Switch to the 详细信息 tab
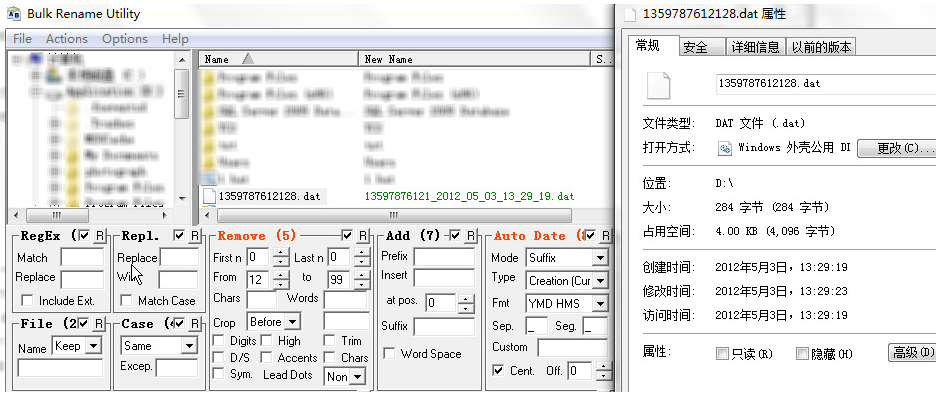Screen dimensions: 948x395 (755, 47)
